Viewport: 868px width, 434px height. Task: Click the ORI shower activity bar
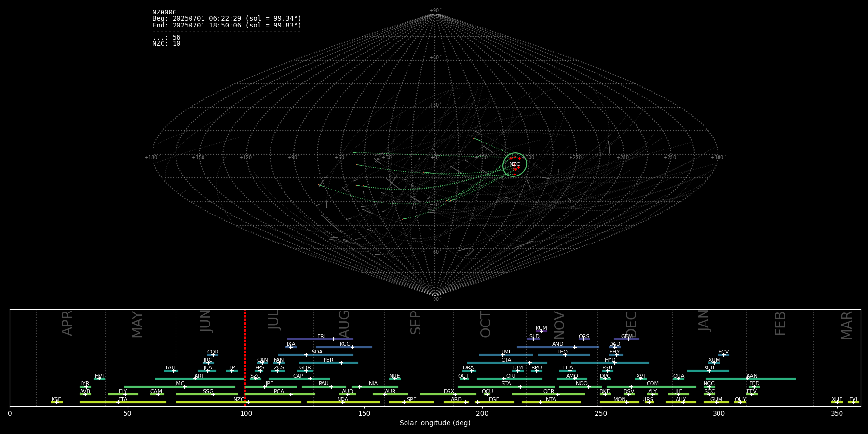pos(510,379)
